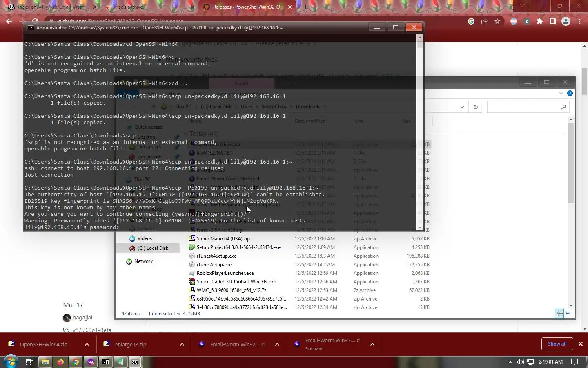Image resolution: width=588 pixels, height=368 pixels.
Task: Click the Explorer file list scroll-down arrow
Action: pos(571,305)
